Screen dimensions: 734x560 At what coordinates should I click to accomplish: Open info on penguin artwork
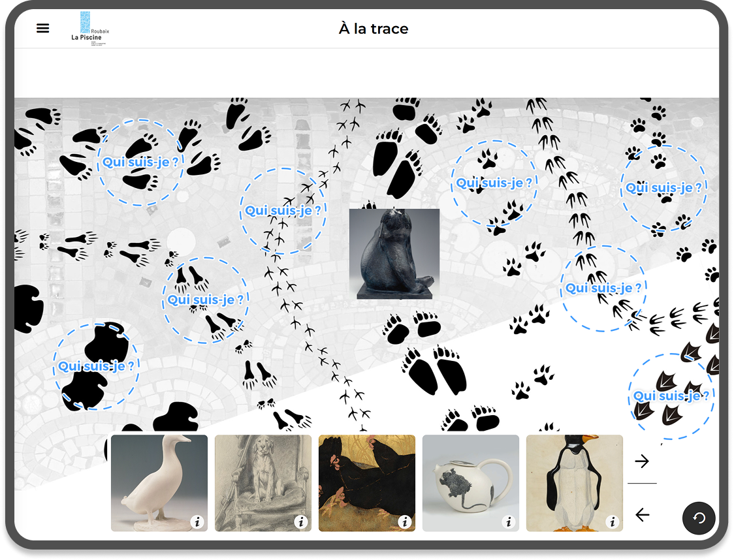coord(613,521)
